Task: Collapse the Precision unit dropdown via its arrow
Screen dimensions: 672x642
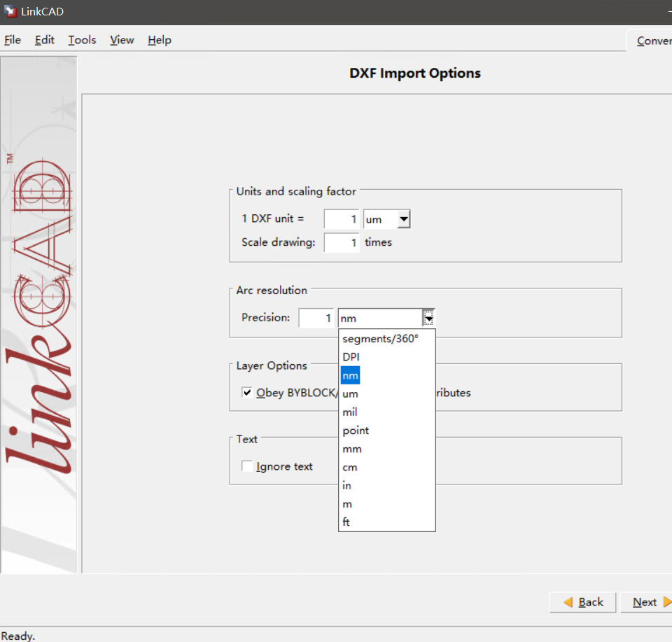Action: click(x=428, y=318)
